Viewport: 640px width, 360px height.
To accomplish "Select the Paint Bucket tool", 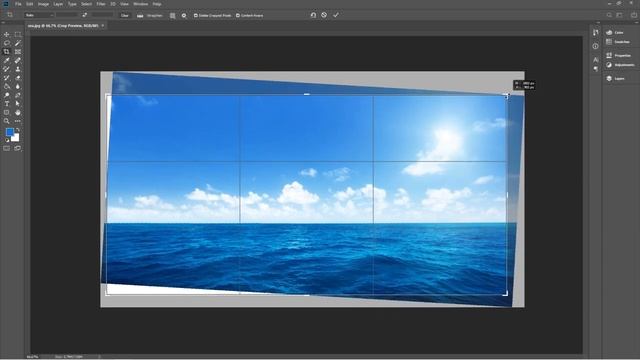I will [x=7, y=87].
